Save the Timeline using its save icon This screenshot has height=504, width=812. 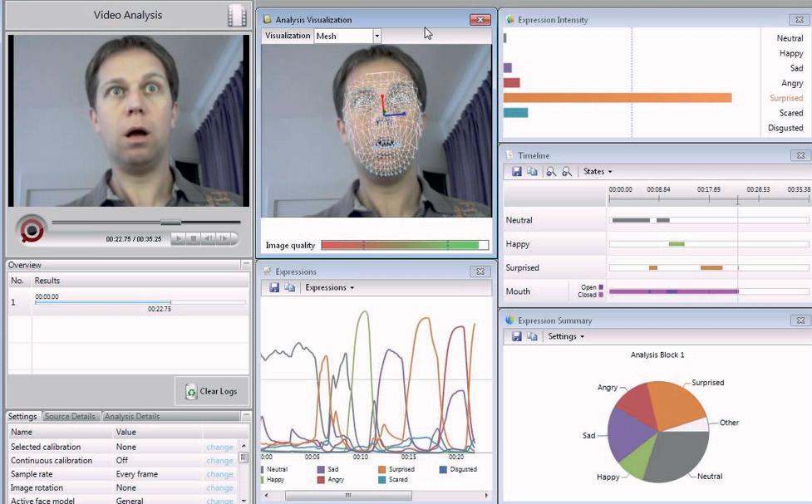516,171
